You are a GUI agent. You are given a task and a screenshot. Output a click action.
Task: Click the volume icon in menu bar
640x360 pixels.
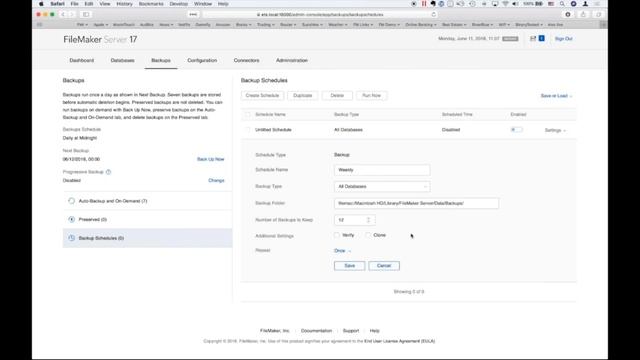pos(515,4)
